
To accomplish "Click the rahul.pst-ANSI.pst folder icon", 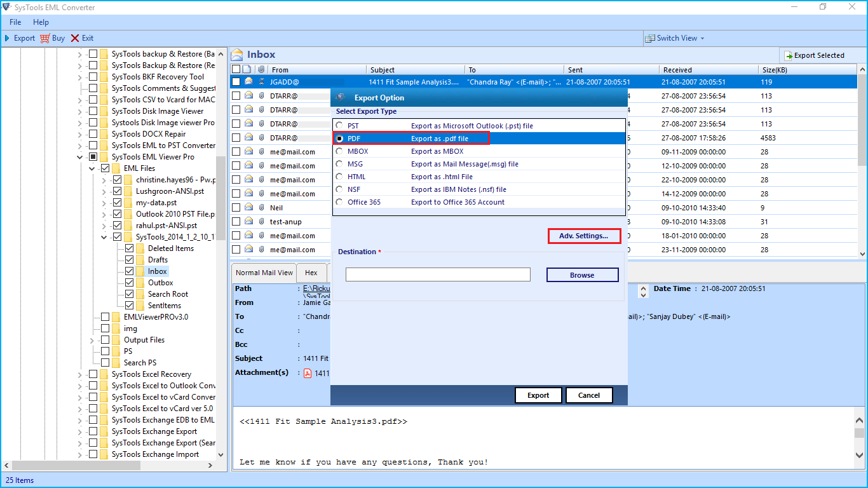I will coord(128,226).
